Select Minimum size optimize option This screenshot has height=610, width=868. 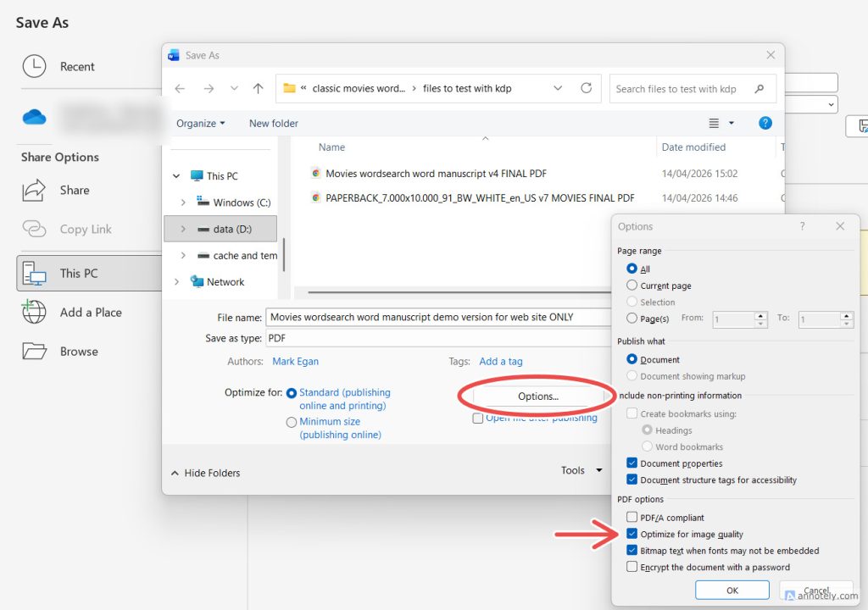coord(292,423)
